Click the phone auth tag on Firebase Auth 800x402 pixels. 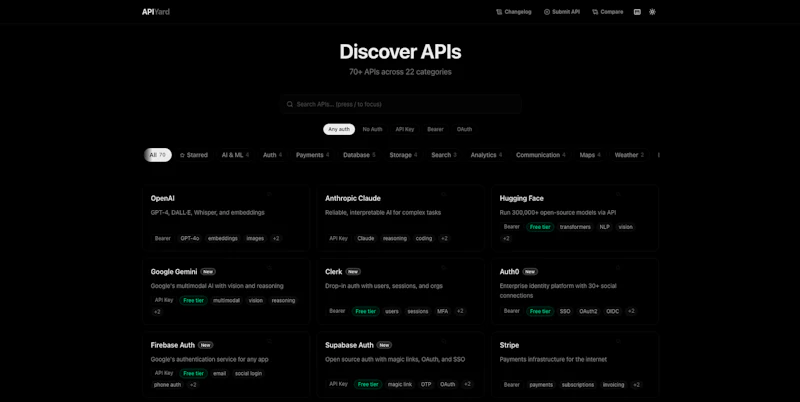(x=167, y=385)
